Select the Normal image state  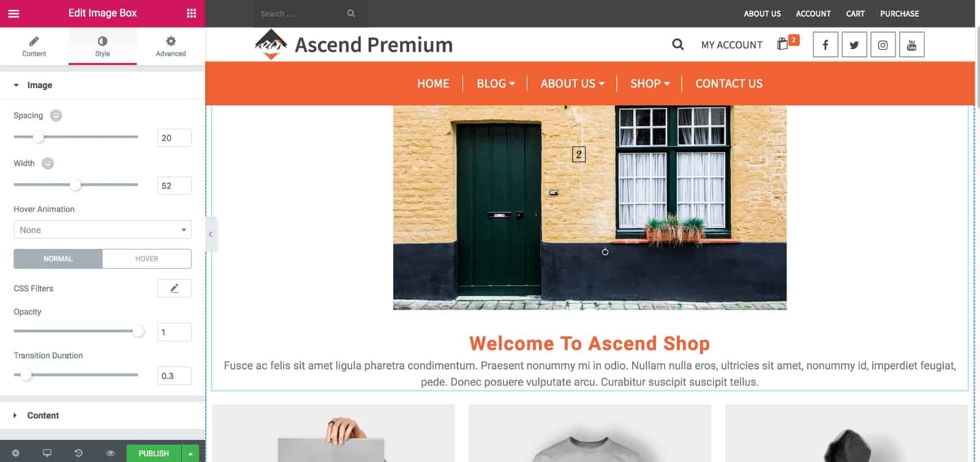pos(58,259)
